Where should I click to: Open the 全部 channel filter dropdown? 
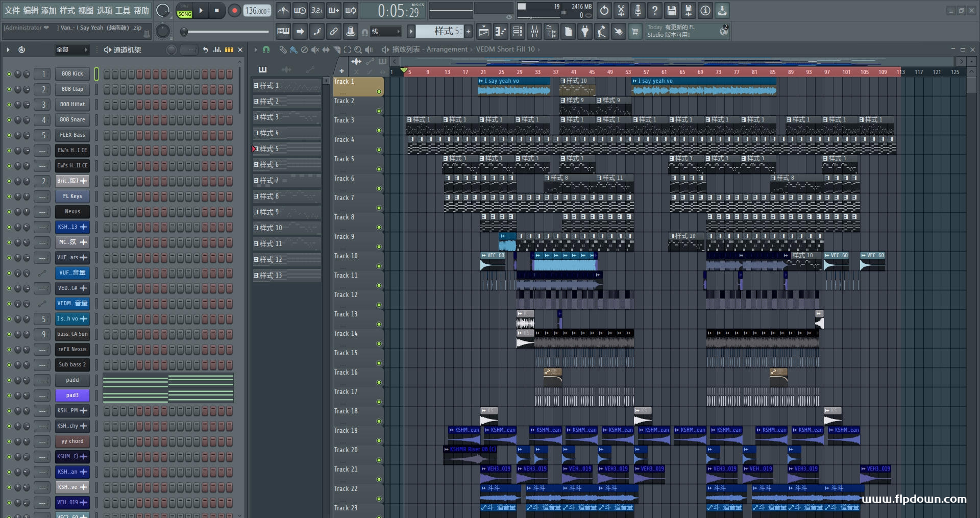pos(72,50)
